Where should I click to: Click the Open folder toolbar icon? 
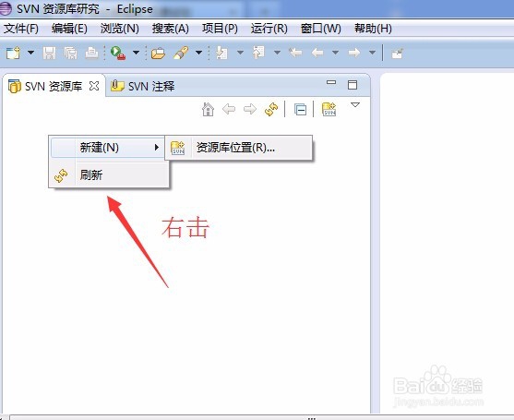click(158, 54)
